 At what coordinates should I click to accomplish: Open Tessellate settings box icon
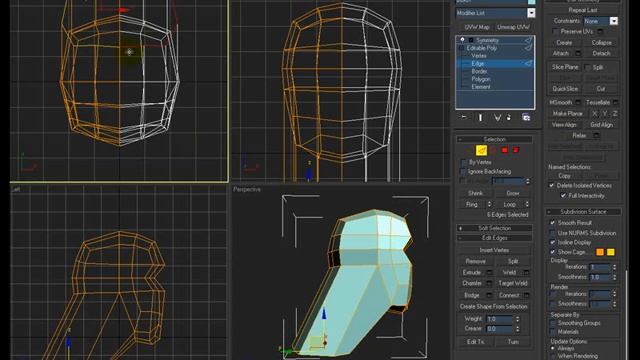point(616,102)
